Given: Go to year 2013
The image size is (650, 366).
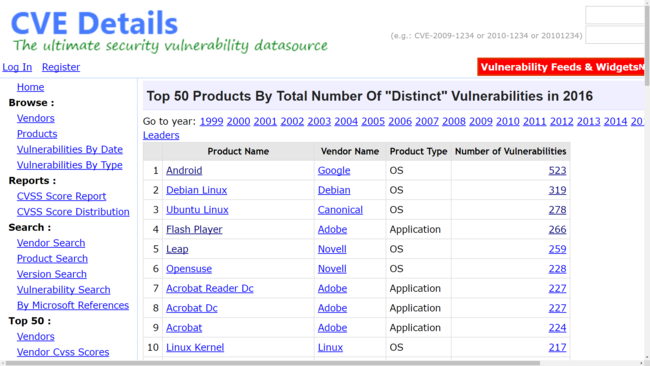Looking at the screenshot, I should [x=589, y=121].
